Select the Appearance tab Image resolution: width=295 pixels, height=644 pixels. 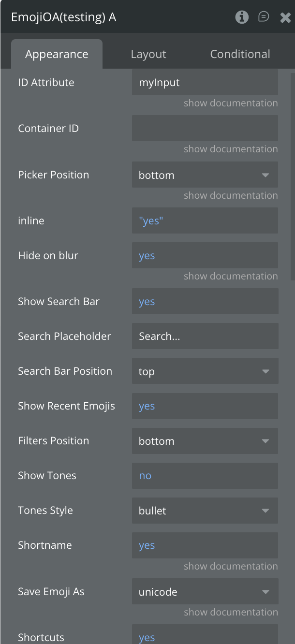(x=57, y=54)
